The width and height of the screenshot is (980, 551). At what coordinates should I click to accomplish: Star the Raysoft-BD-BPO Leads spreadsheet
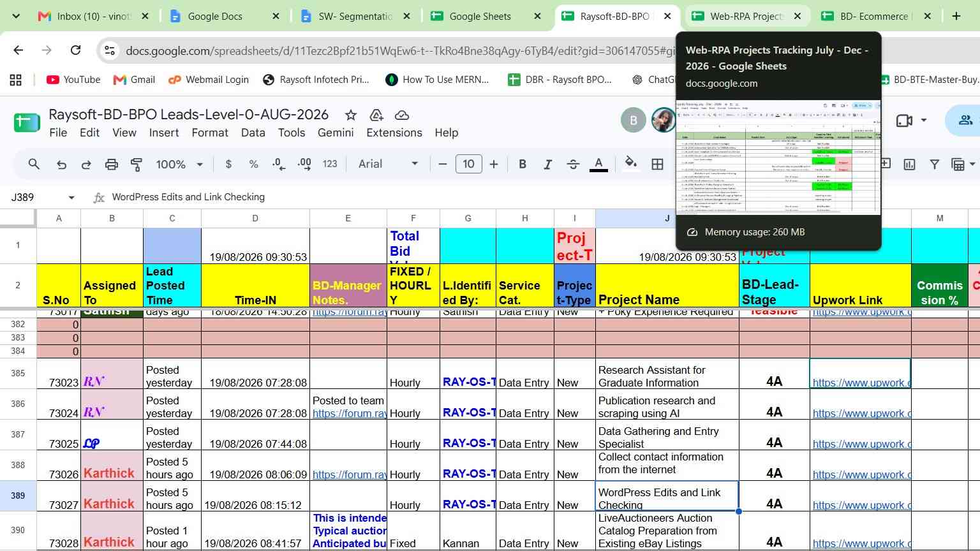coord(350,115)
